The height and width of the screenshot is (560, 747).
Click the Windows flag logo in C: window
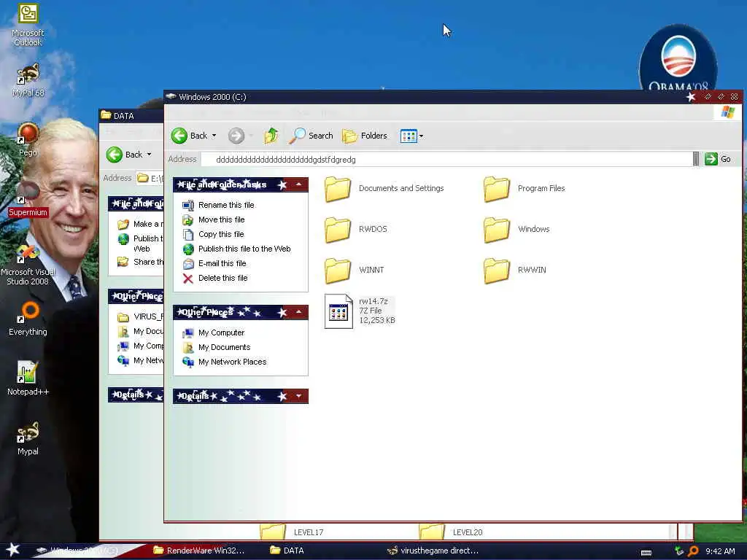click(x=727, y=112)
